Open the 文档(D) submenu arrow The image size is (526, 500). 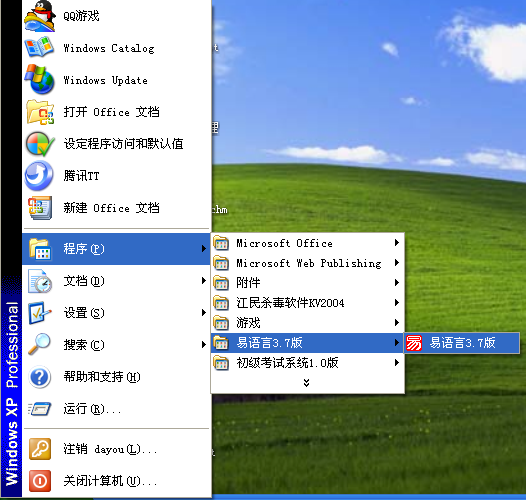203,281
